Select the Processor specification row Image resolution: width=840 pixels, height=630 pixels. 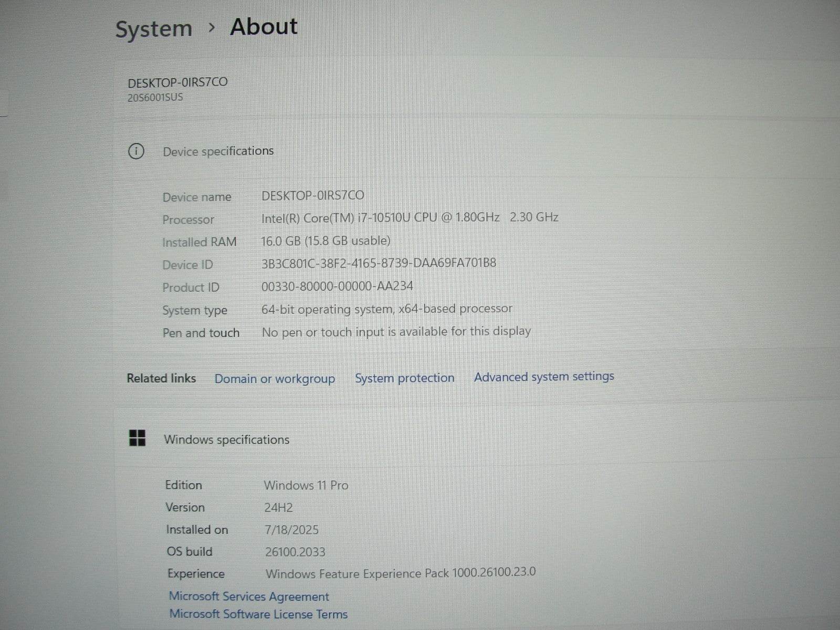410,217
